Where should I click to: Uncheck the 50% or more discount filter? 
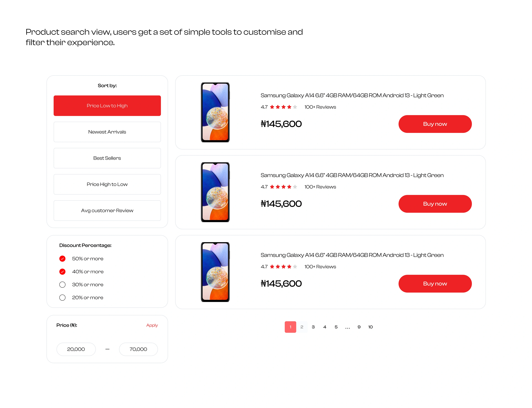(62, 259)
